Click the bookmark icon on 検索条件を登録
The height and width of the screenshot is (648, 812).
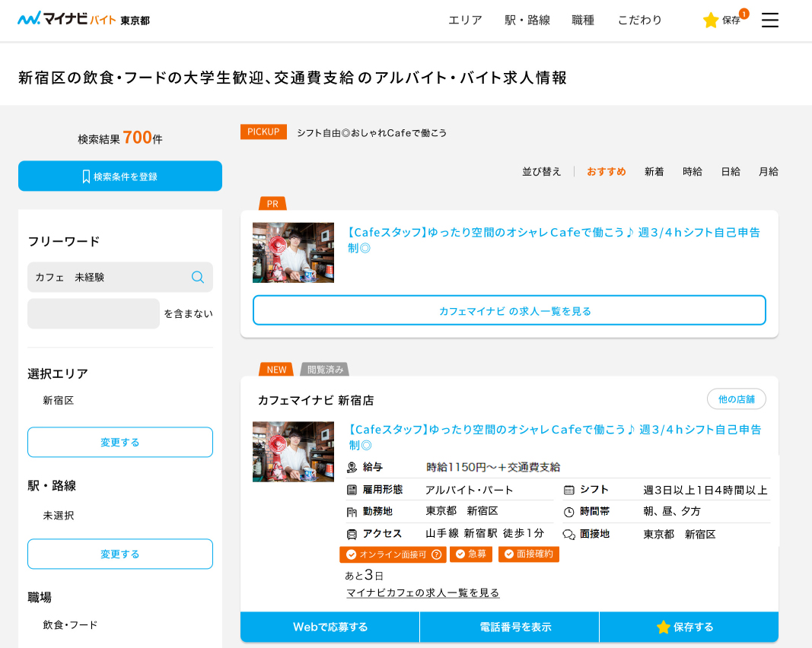(86, 176)
